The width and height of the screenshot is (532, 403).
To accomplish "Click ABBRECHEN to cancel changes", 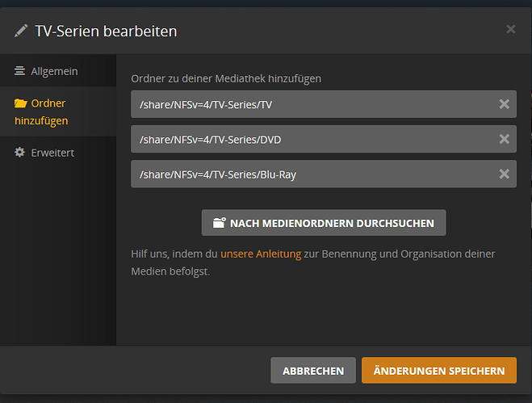I will 313,371.
